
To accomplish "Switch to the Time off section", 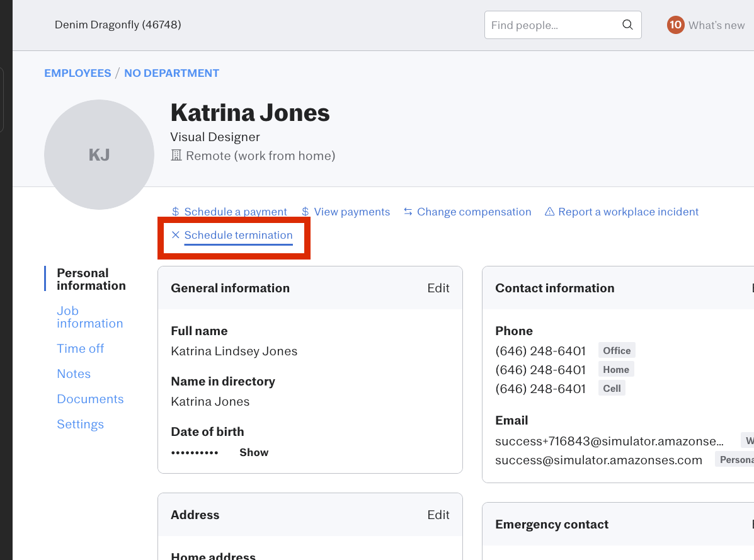I will coord(80,348).
